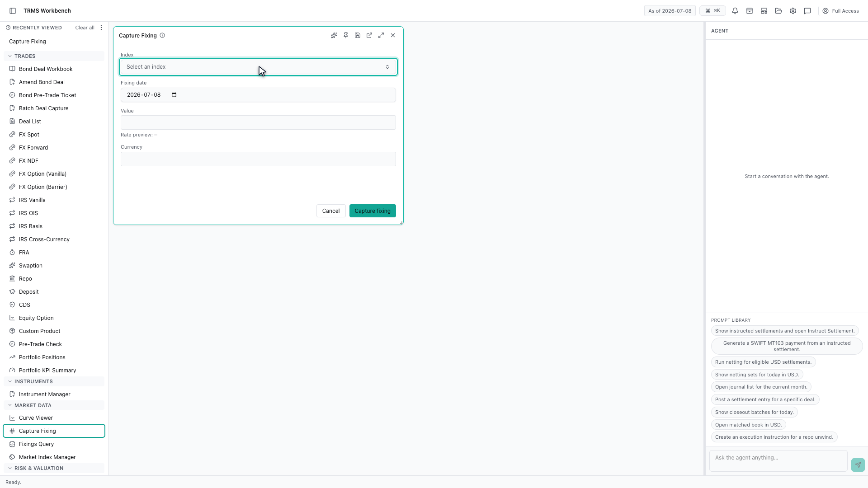
Task: Click the archive box icon in top bar
Action: coord(750,11)
